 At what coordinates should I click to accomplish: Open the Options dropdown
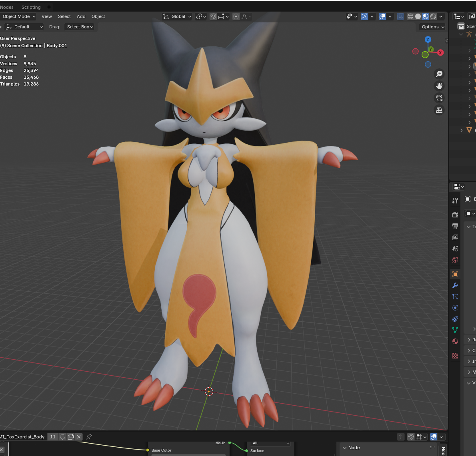click(x=433, y=27)
